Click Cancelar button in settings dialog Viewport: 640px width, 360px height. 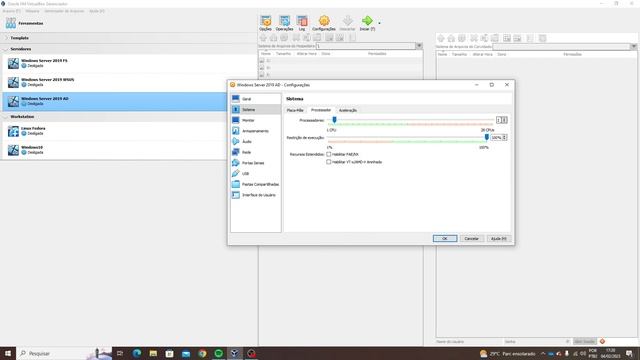coord(471,238)
